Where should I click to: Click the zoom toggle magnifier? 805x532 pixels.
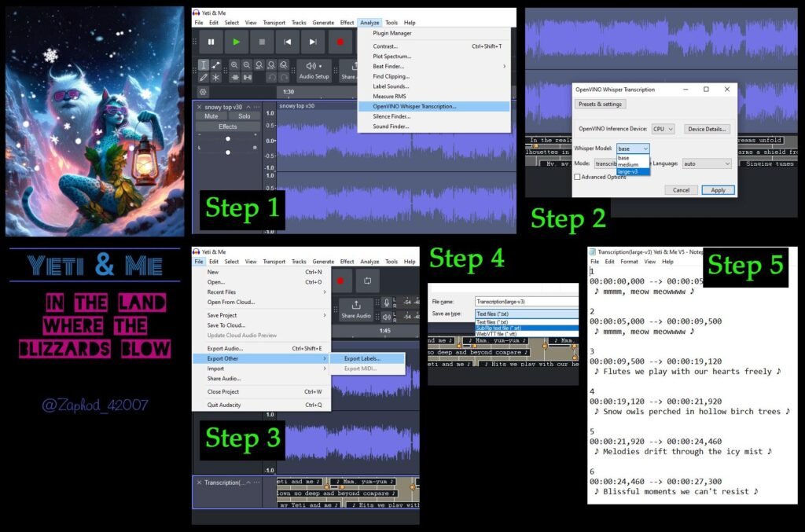pos(283,65)
